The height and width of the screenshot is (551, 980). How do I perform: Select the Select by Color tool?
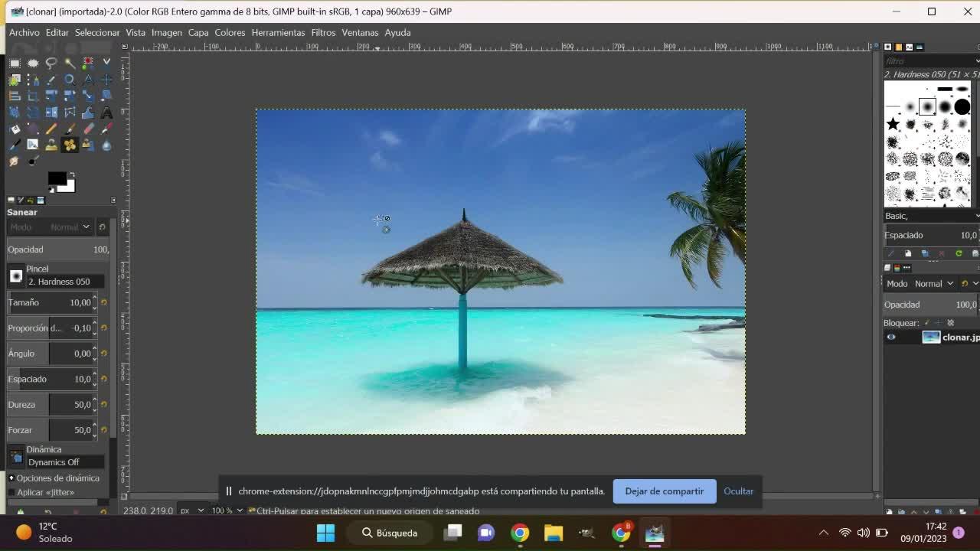(88, 63)
